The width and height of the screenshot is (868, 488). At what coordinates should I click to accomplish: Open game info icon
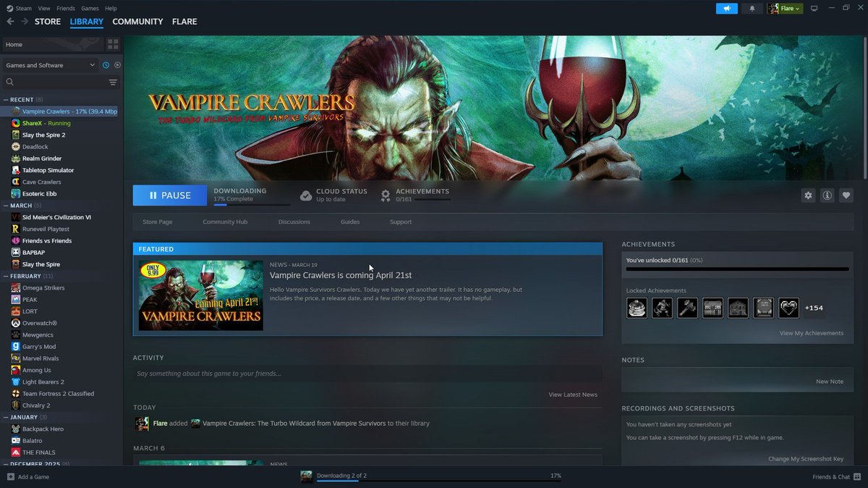[x=827, y=195]
